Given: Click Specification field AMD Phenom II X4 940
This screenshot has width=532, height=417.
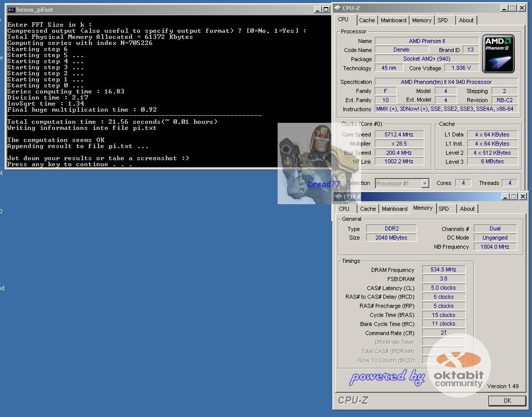Looking at the screenshot, I should pos(446,82).
